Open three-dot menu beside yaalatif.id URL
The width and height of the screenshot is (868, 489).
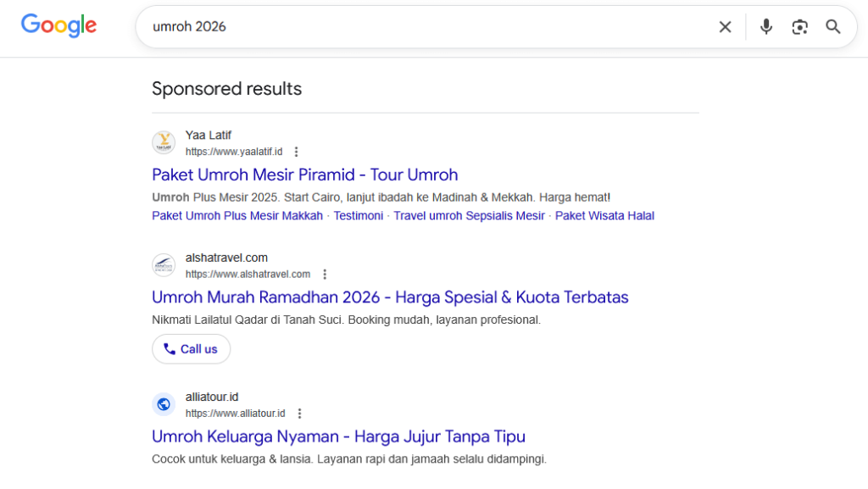(296, 152)
